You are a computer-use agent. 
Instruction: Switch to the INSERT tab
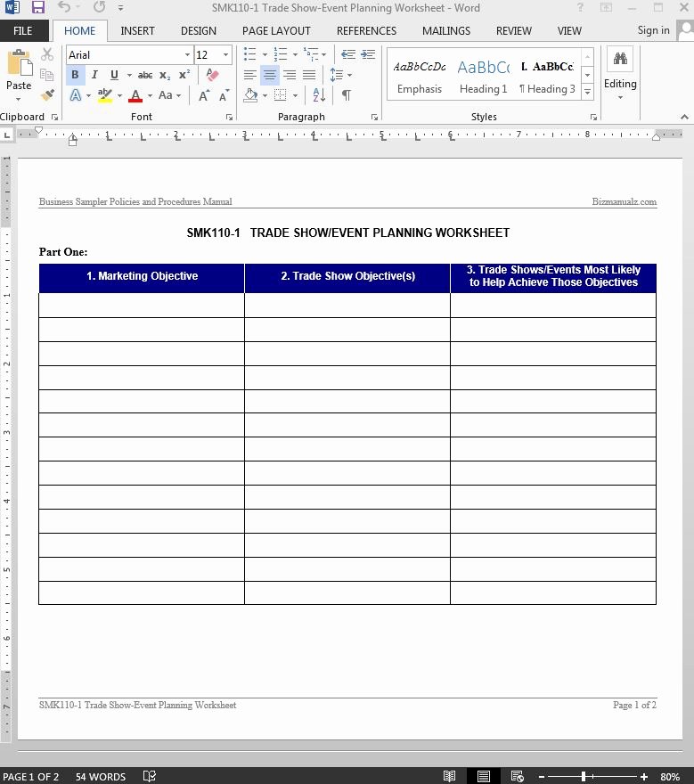[137, 31]
